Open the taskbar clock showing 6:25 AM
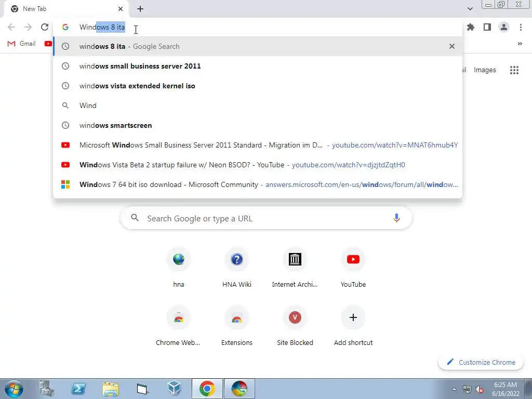This screenshot has width=532, height=399. (506, 389)
